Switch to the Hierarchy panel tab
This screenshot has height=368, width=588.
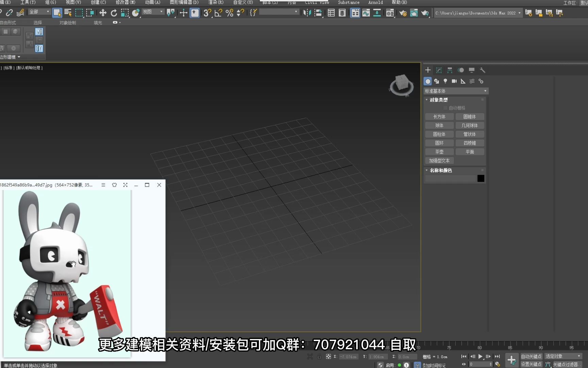450,70
